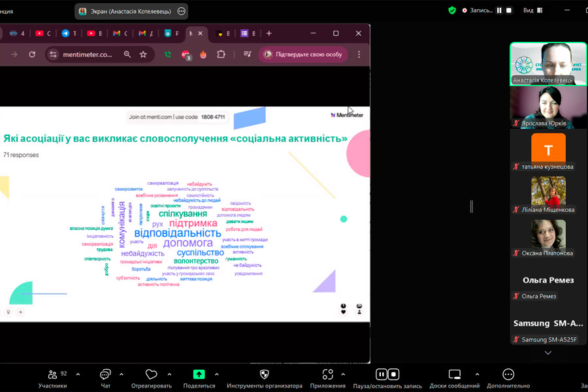Select Ольга Ремез participant tile
The width and height of the screenshot is (588, 392).
pos(548,280)
